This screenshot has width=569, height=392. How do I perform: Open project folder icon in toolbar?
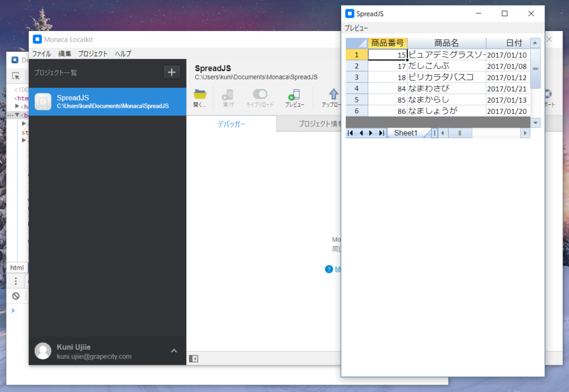200,95
